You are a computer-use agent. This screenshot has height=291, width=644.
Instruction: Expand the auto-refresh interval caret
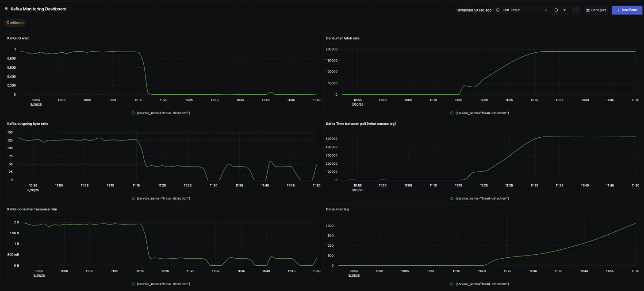point(564,10)
